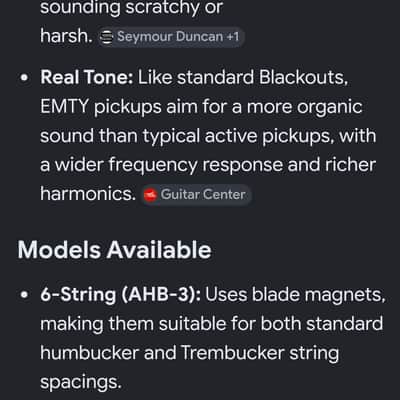The image size is (400, 400).
Task: Click the Seymour Duncan logo icon
Action: tap(107, 37)
